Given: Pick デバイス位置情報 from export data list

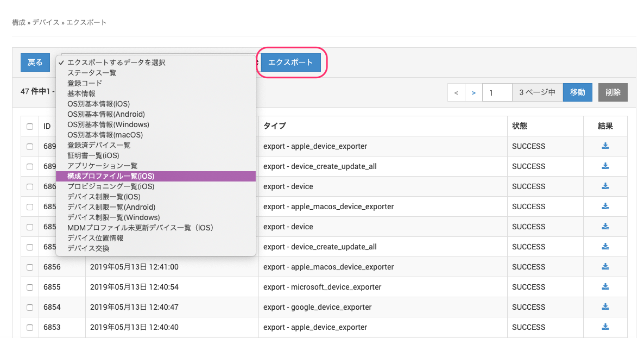Looking at the screenshot, I should click(x=95, y=238).
